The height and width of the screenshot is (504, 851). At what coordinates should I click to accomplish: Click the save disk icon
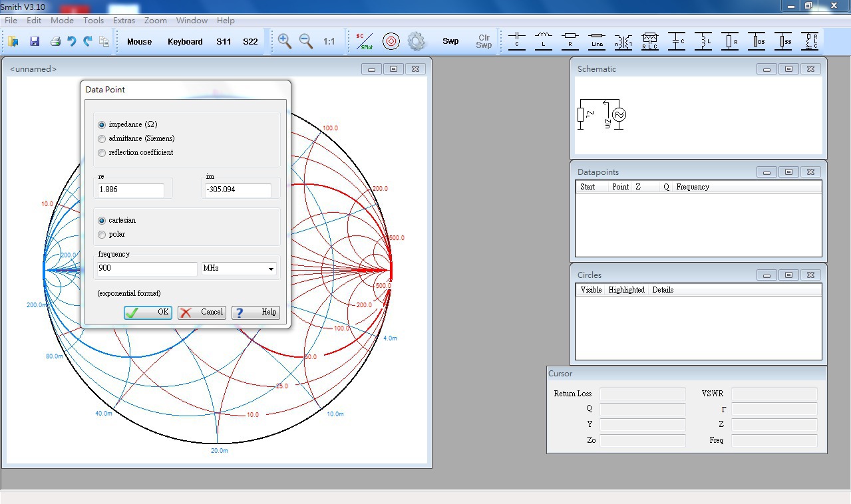pyautogui.click(x=35, y=41)
